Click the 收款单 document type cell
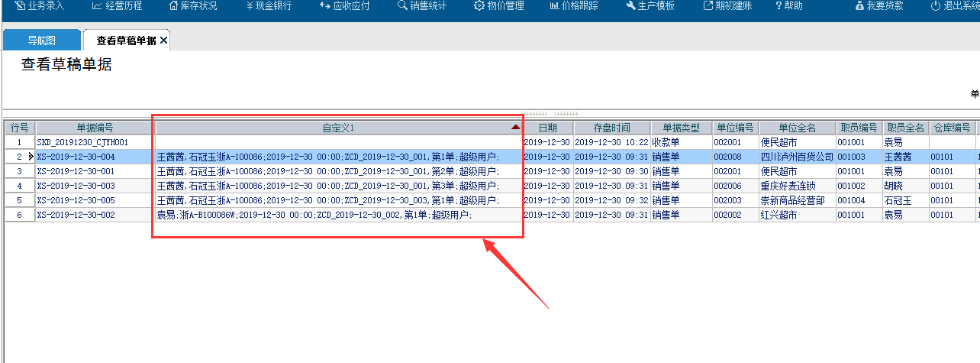This screenshot has height=363, width=980. pyautogui.click(x=682, y=142)
